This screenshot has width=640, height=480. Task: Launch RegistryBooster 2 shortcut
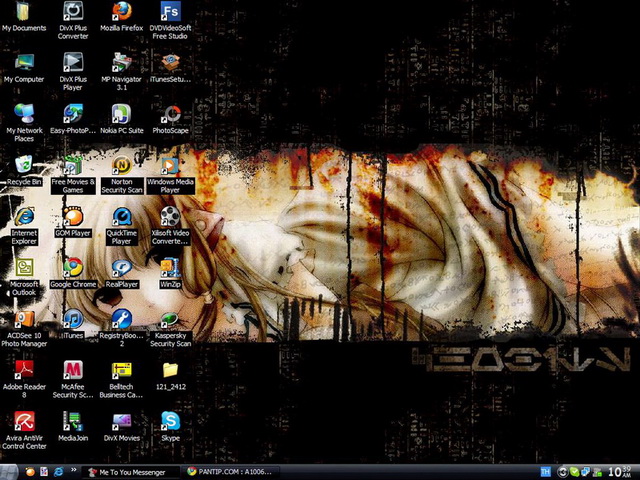click(122, 319)
